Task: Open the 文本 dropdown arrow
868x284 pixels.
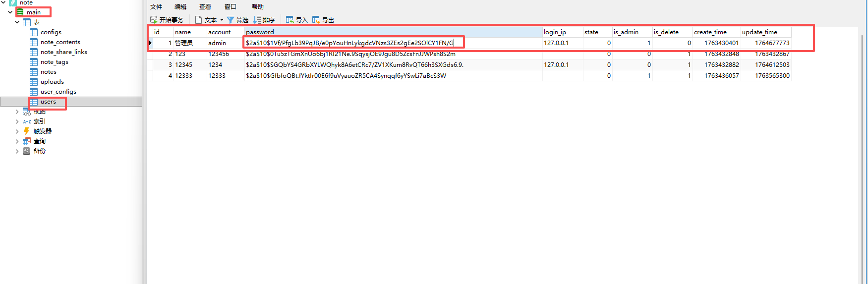Action: 222,20
